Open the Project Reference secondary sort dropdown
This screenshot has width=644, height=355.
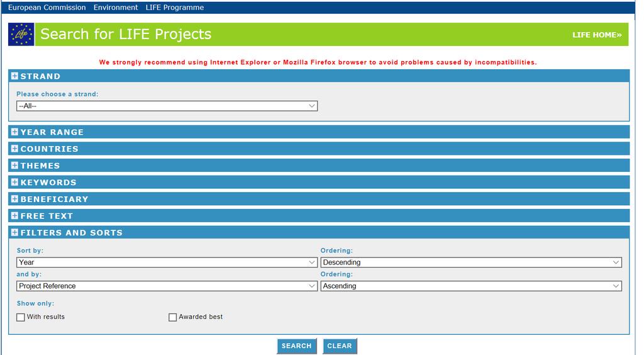pyautogui.click(x=167, y=286)
